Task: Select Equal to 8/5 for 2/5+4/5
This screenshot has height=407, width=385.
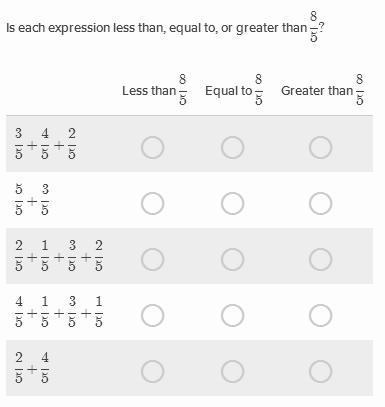Action: 232,371
